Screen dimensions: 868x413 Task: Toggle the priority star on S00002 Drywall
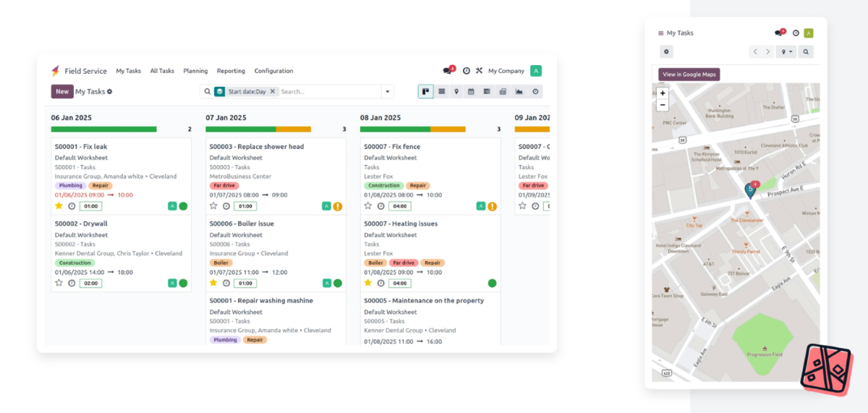point(59,283)
